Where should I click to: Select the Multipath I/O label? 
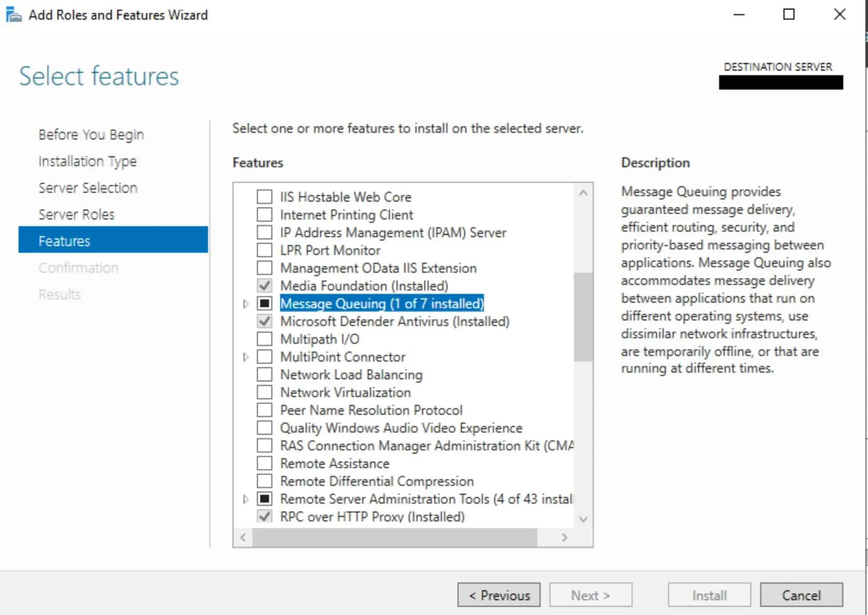(x=320, y=339)
